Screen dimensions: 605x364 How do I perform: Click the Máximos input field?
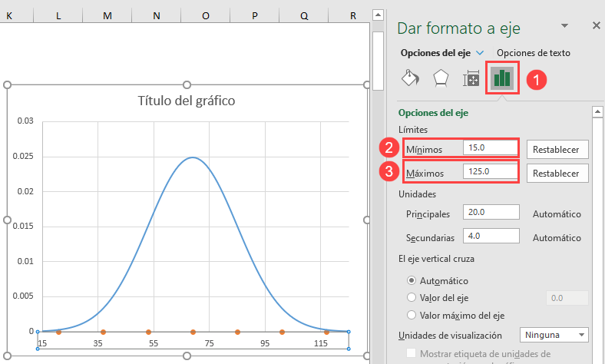pyautogui.click(x=491, y=171)
